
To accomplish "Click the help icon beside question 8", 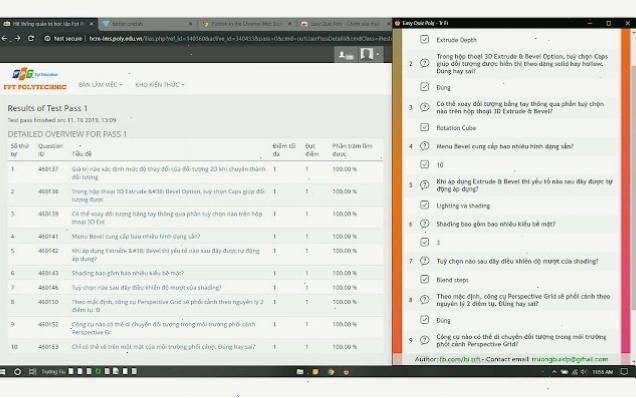I will pos(424,299).
